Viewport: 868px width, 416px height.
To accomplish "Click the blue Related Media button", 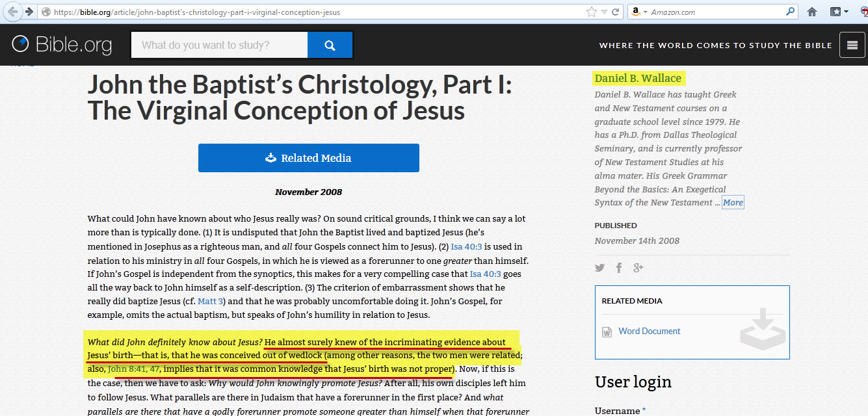I will [308, 158].
